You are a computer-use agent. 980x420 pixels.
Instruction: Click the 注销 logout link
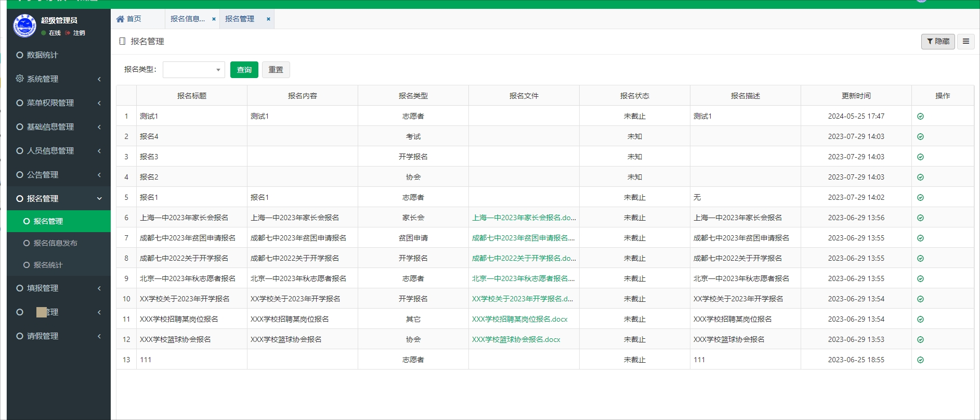pyautogui.click(x=75, y=33)
